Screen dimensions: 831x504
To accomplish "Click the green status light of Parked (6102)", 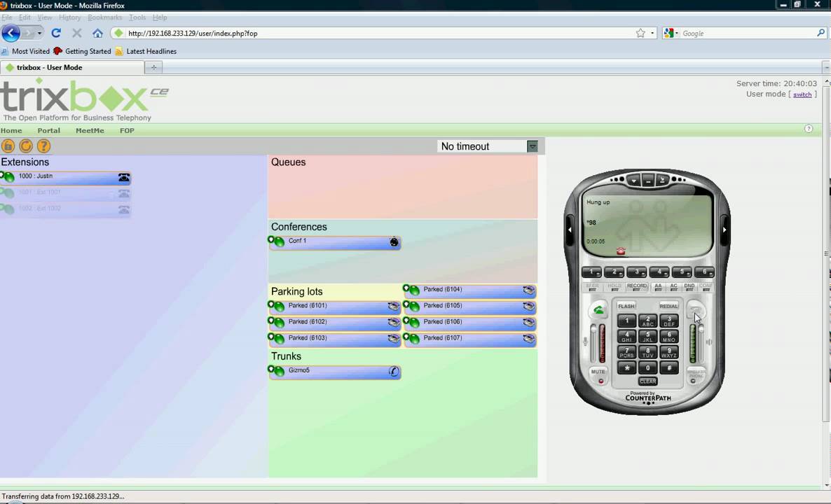I will coord(280,323).
